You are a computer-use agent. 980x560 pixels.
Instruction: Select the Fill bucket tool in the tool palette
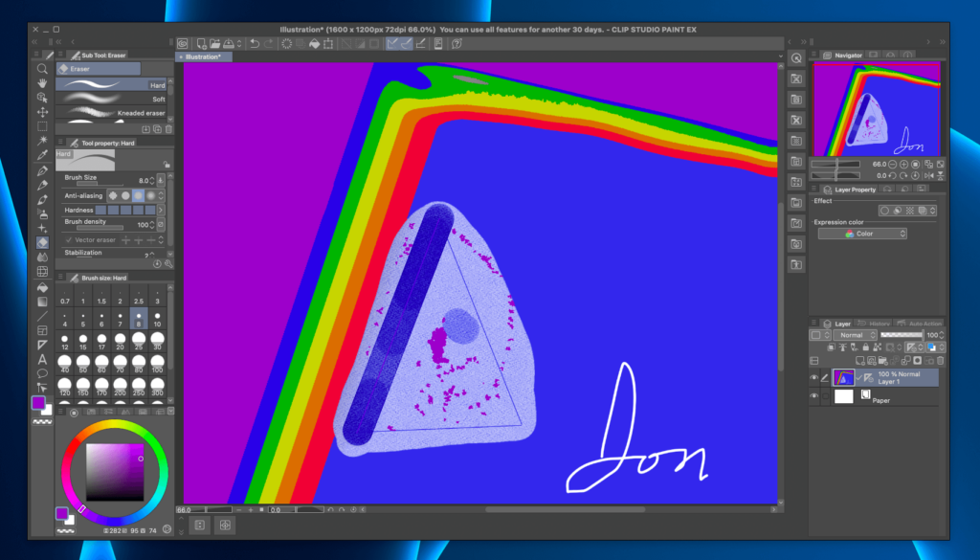click(42, 287)
